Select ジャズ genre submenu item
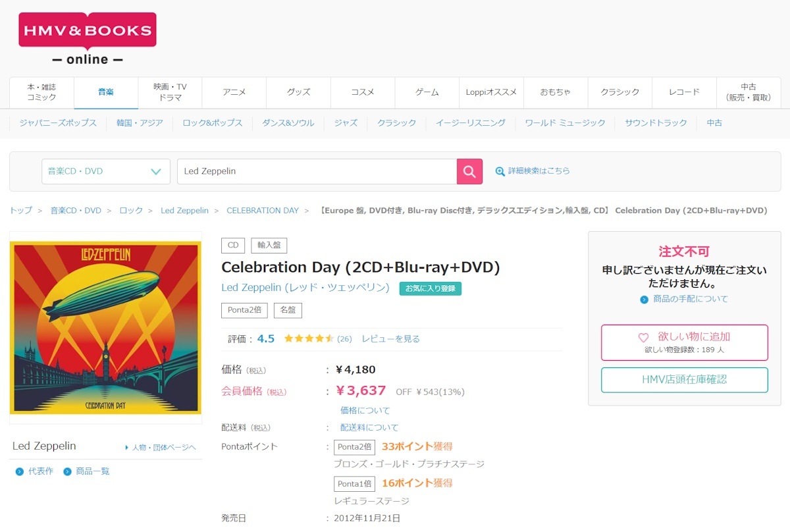Screen dimensions: 790x532 click(346, 123)
